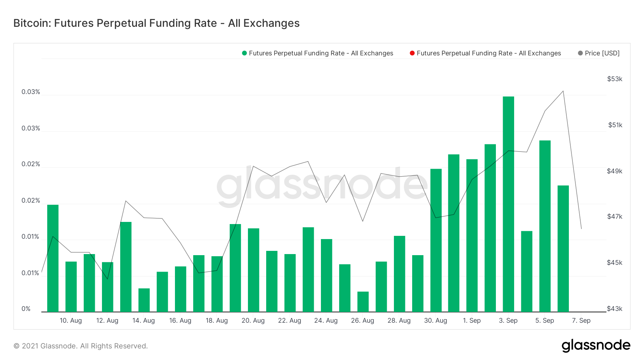Click the glassnode logo at bottom right

pos(596,346)
